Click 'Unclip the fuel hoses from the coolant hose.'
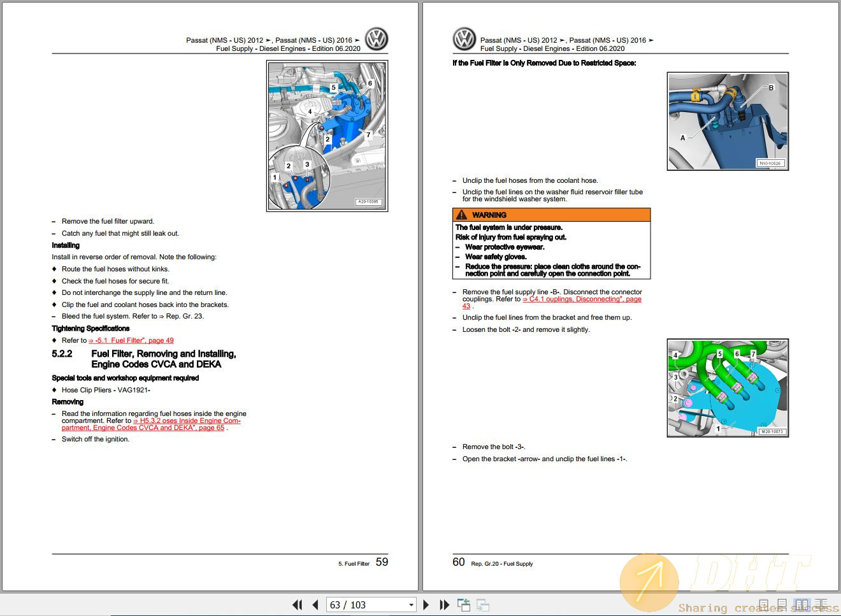The image size is (841, 616). pos(530,180)
